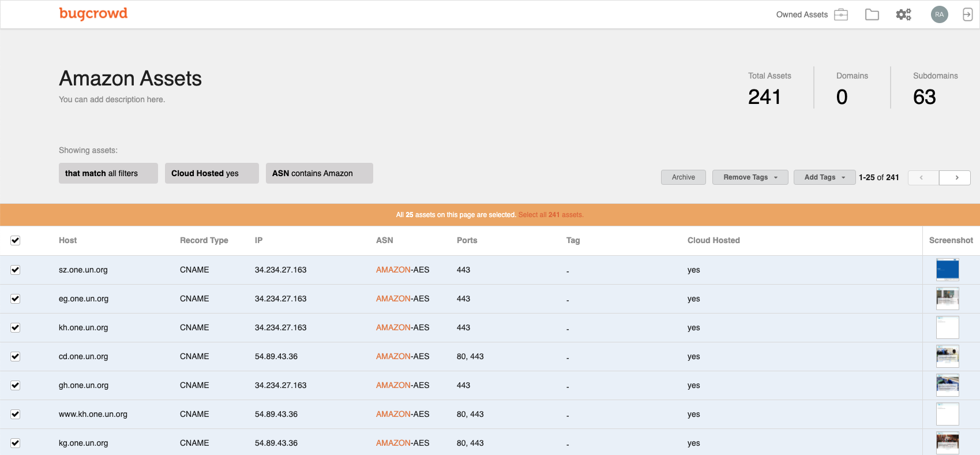Click the ASN contains Amazon filter chip

tap(320, 173)
